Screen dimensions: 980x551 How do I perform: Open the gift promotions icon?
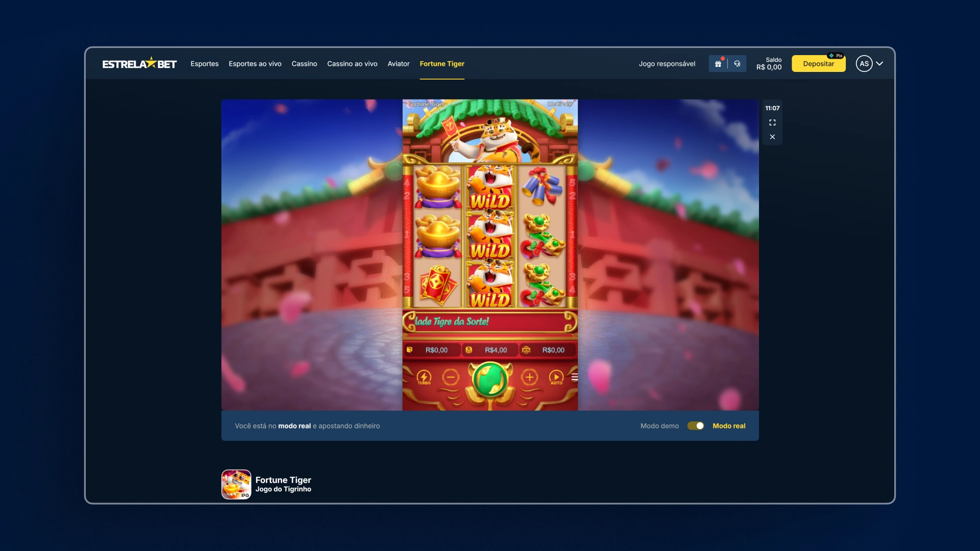tap(718, 64)
